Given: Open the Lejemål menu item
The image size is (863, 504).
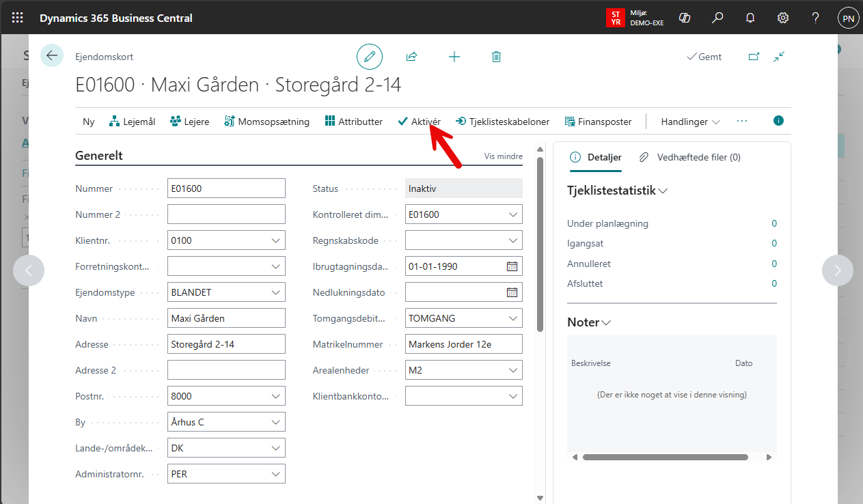Looking at the screenshot, I should (133, 122).
